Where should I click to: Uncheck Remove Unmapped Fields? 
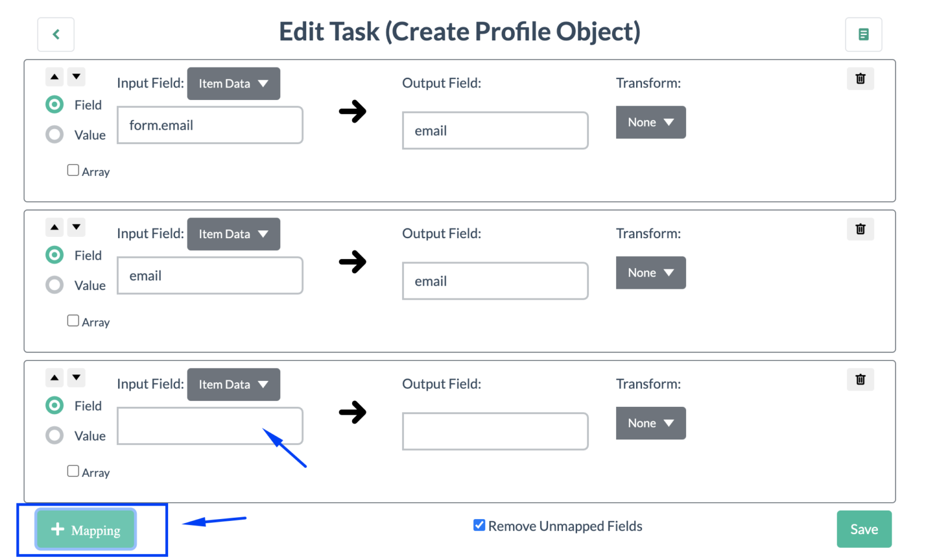point(479,525)
